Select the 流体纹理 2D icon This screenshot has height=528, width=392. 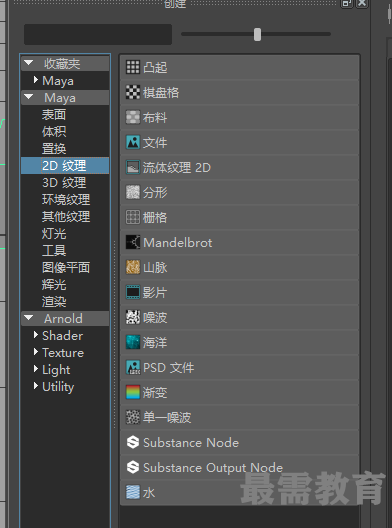(133, 167)
